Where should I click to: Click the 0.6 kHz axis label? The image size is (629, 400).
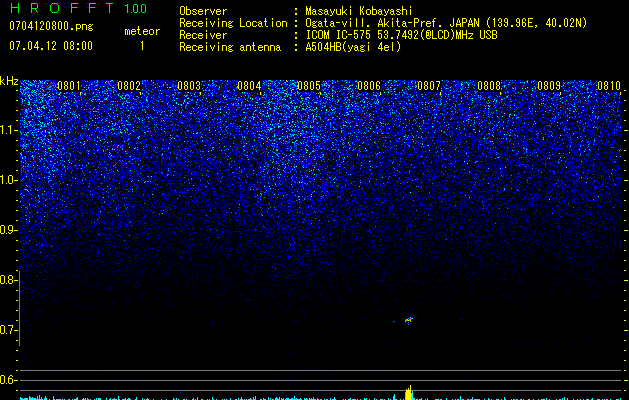7,380
